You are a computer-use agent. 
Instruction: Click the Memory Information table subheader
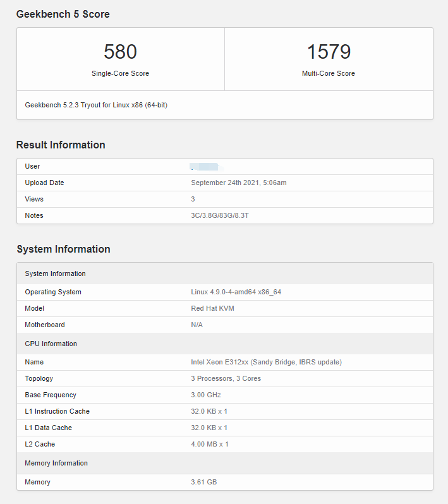point(56,463)
